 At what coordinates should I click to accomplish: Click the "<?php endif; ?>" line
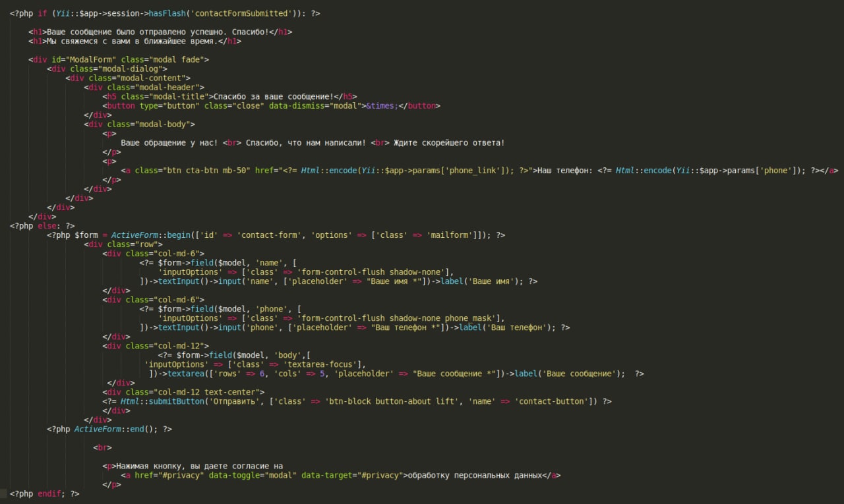(45, 493)
